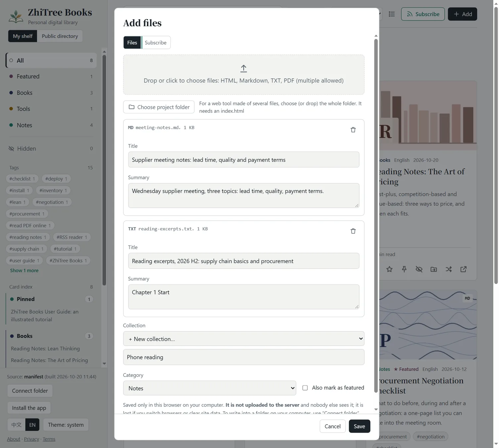Filter by #procurement tag in sidebar
This screenshot has width=499, height=448.
pos(27,214)
